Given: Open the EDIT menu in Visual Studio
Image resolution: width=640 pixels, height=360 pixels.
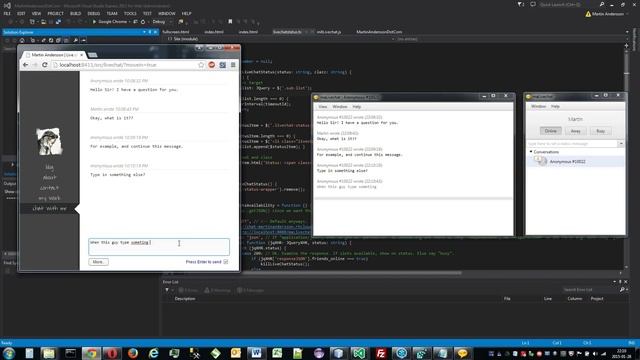Looking at the screenshot, I should pyautogui.click(x=21, y=13).
